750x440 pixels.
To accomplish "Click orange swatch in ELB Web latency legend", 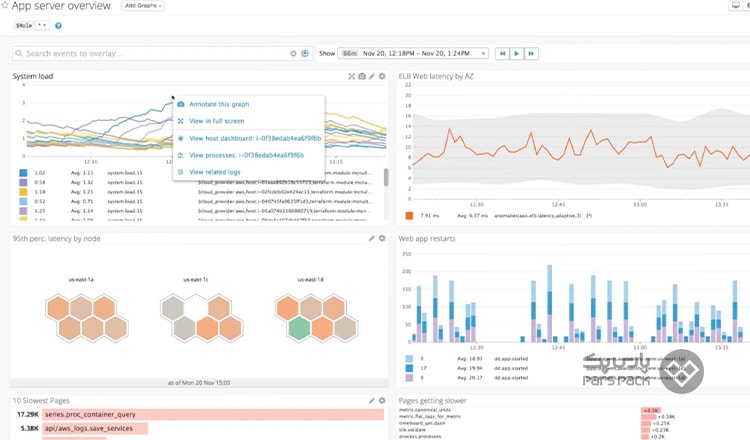I will click(x=409, y=216).
